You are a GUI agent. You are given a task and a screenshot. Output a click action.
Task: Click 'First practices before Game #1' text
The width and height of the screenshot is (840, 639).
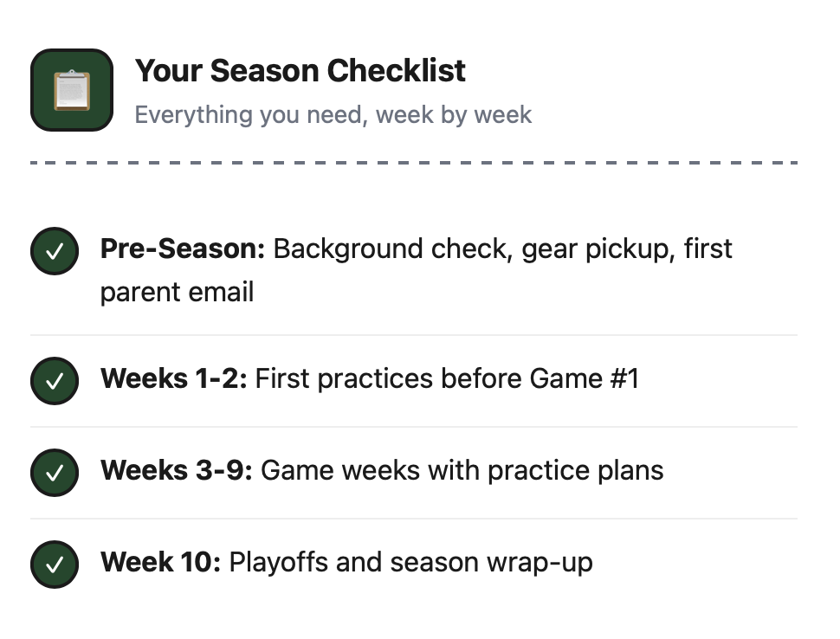(447, 378)
